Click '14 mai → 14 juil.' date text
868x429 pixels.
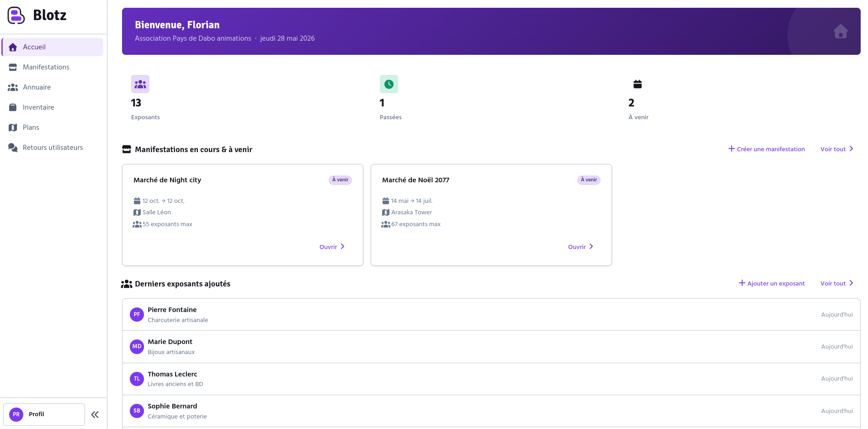coord(412,201)
